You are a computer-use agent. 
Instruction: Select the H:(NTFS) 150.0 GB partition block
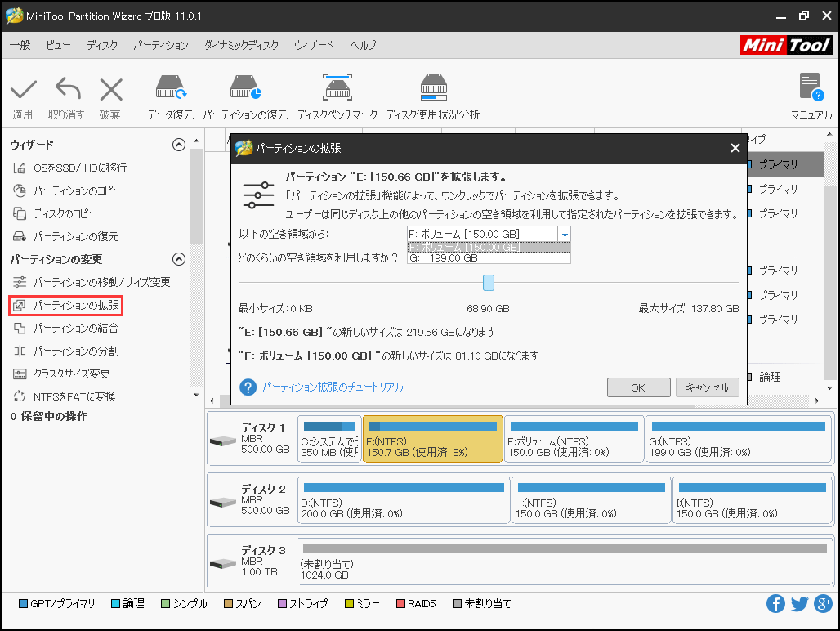tap(592, 500)
